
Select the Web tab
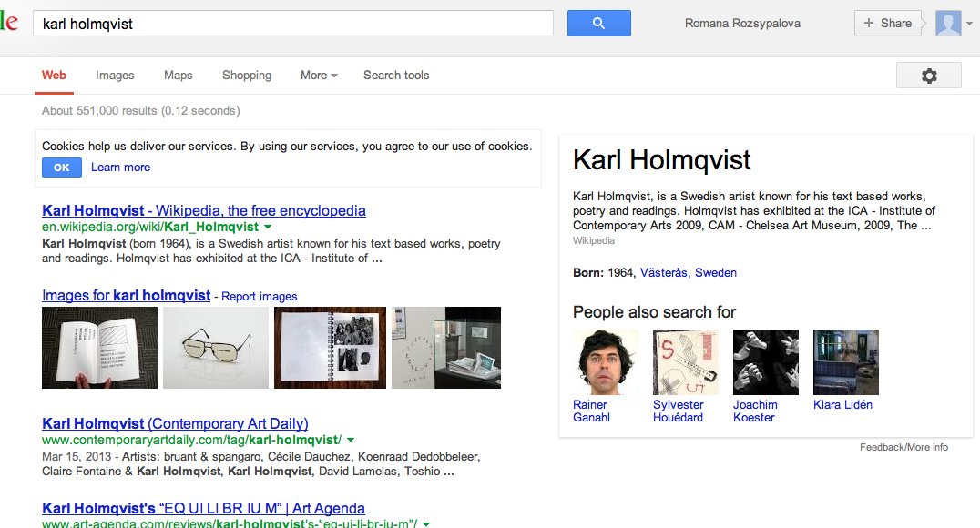point(54,75)
